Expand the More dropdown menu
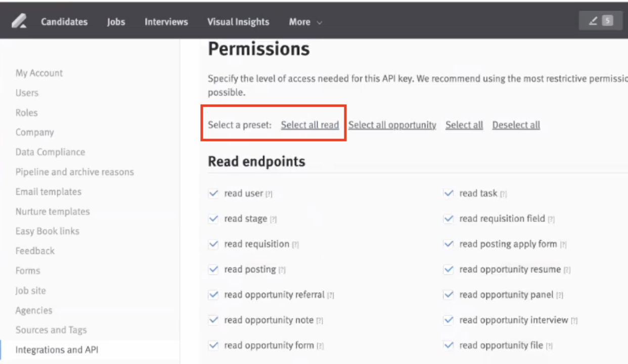 (x=305, y=22)
